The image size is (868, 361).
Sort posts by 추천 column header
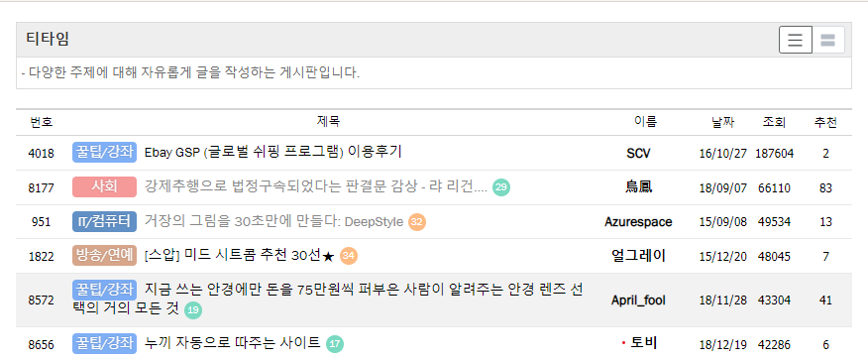coord(825,122)
